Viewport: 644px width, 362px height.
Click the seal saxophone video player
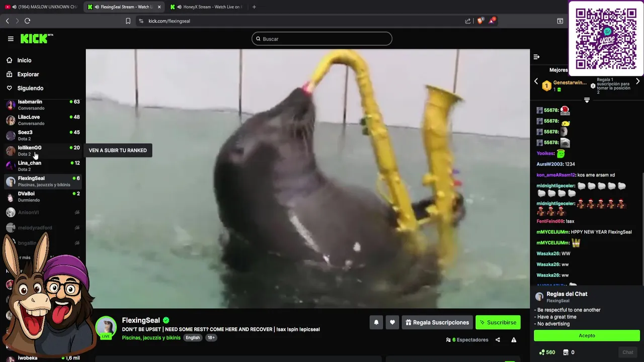pos(307,178)
